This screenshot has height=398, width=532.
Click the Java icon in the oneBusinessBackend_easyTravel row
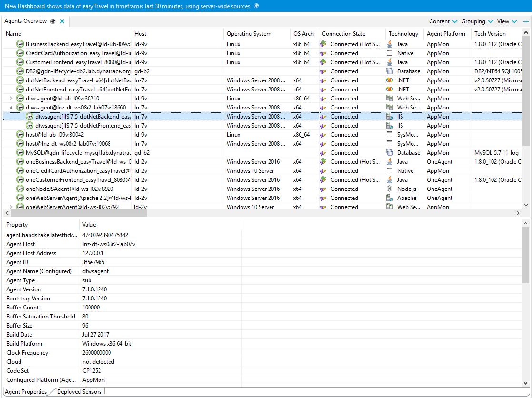pos(390,162)
